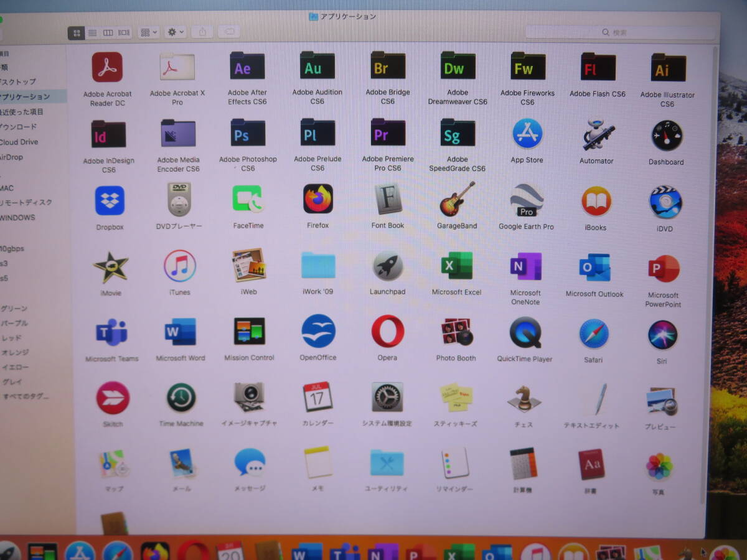747x560 pixels.
Task: Select the Dropbox app icon
Action: point(110,200)
